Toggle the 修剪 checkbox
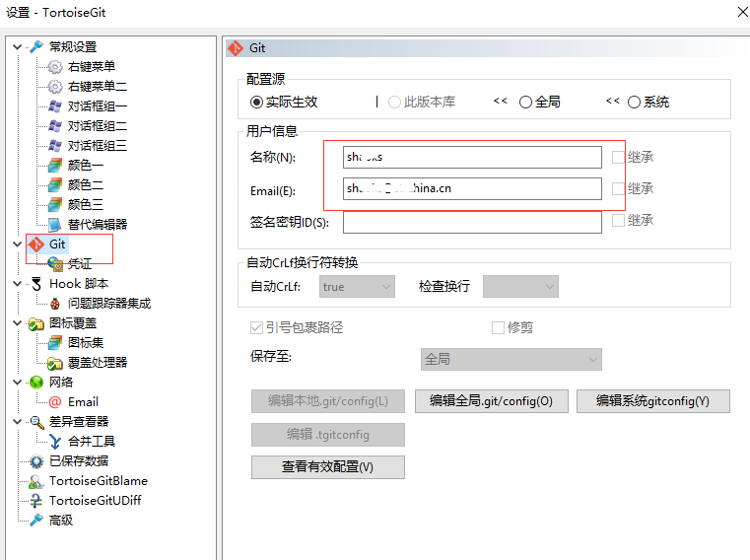Image resolution: width=750 pixels, height=560 pixels. 498,327
